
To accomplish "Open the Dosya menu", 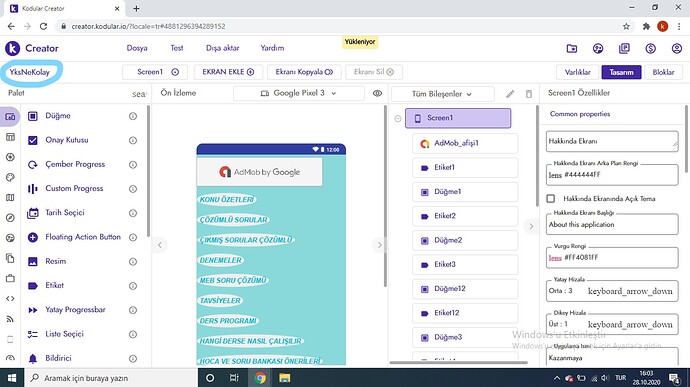I will coord(137,48).
